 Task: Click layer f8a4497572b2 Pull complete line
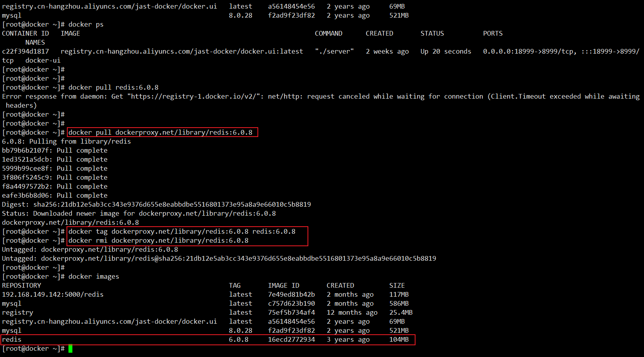(x=55, y=186)
